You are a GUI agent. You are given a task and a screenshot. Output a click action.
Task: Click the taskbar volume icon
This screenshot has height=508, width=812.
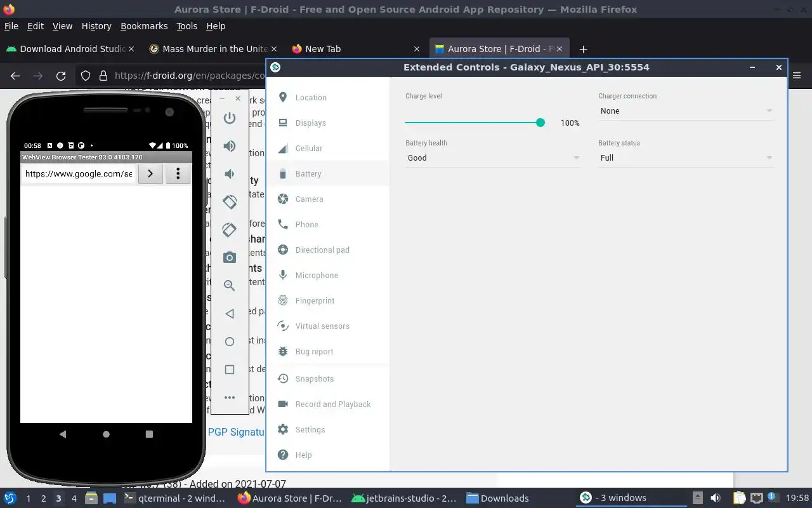716,498
